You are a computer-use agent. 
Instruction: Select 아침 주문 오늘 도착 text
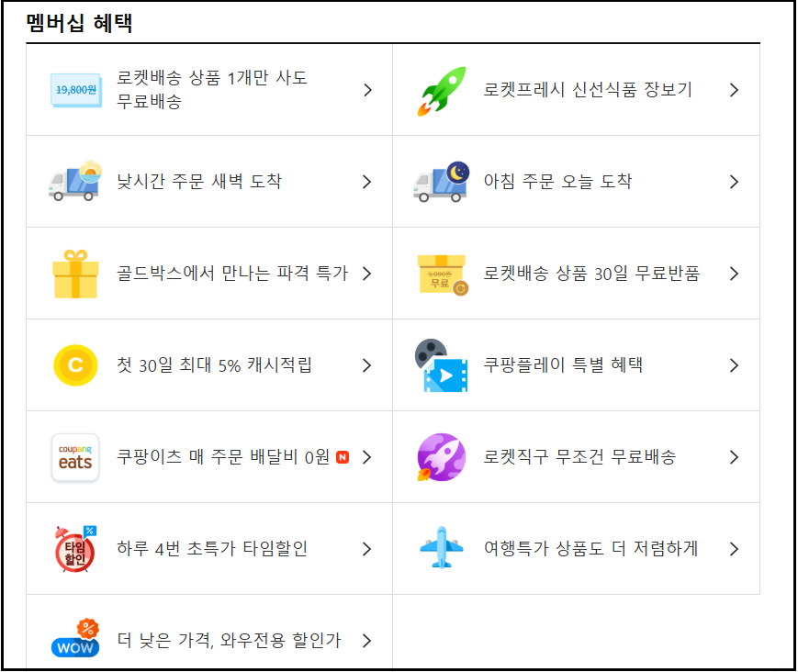tap(557, 181)
